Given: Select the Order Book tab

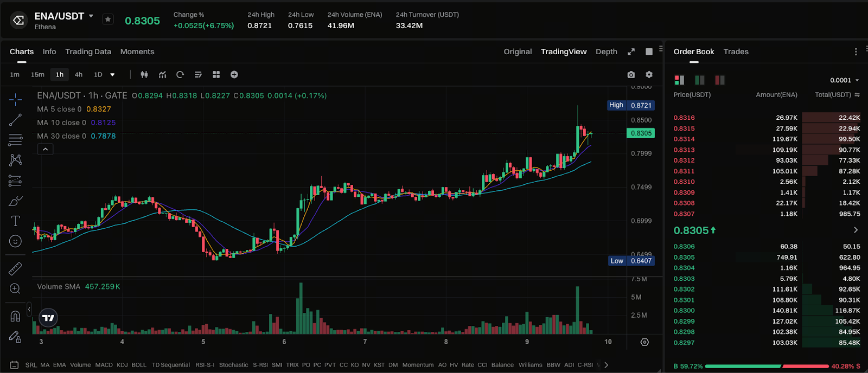Looking at the screenshot, I should point(694,52).
